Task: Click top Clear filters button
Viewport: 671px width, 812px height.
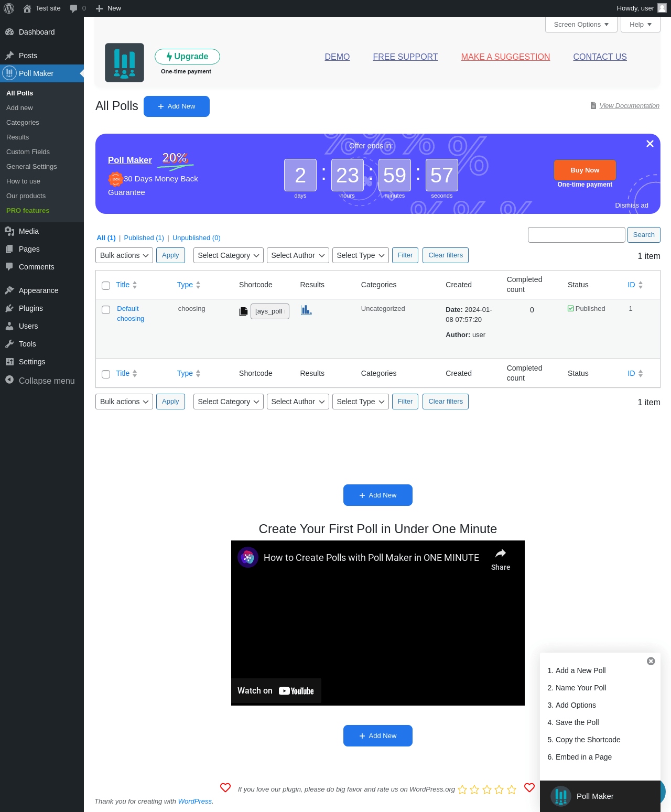Action: click(x=446, y=255)
